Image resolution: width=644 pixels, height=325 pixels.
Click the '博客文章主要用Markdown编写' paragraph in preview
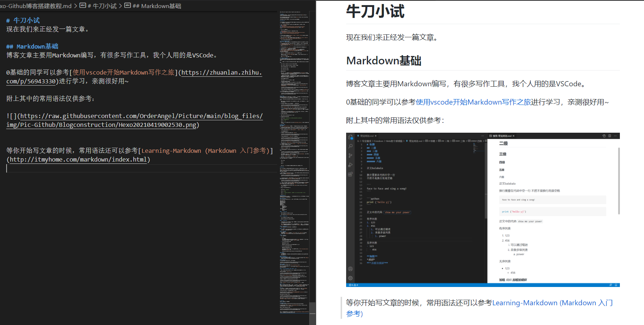tap(466, 84)
